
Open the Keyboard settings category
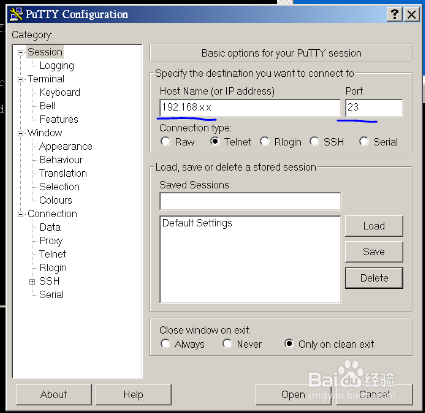[60, 92]
